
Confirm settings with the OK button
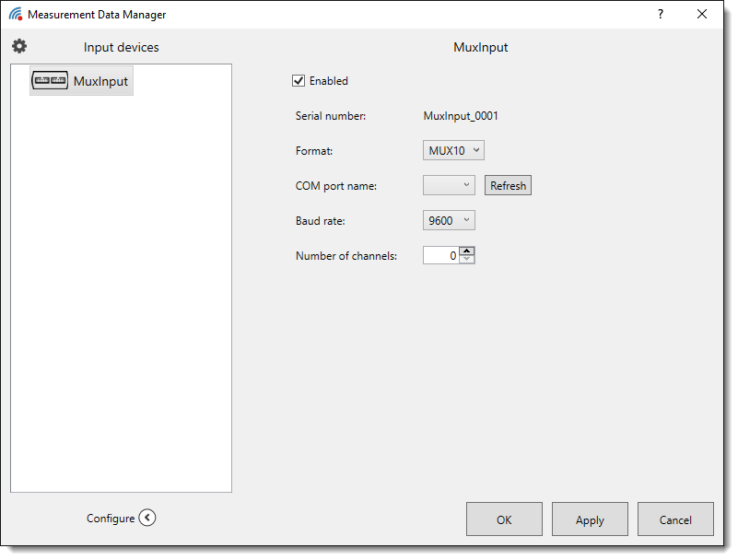(x=504, y=519)
